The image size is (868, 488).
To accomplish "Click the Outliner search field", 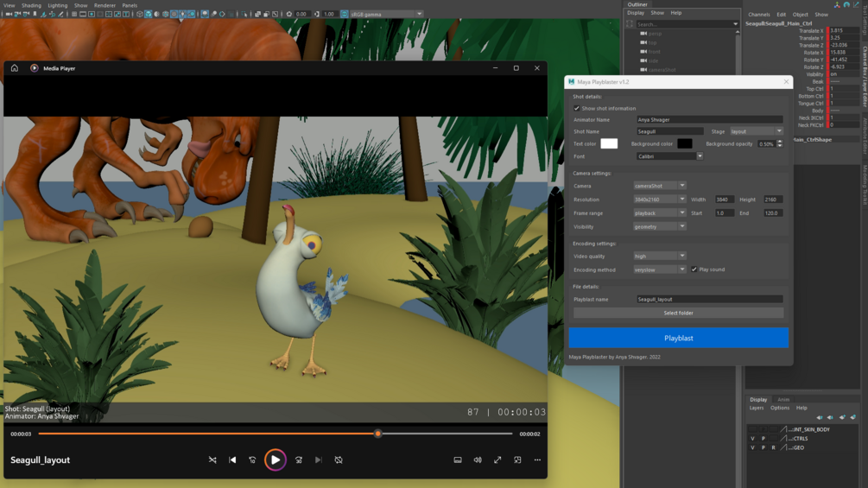I will [x=687, y=24].
